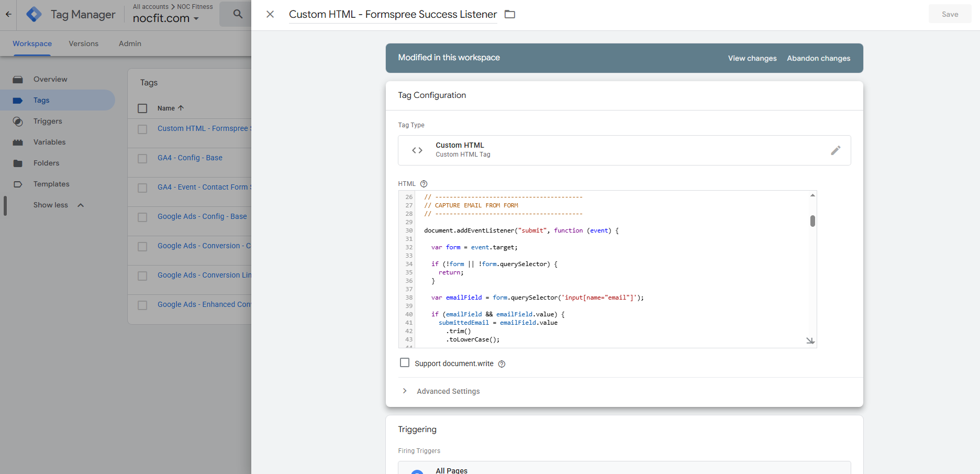Open help for Support document.write
Image resolution: width=980 pixels, height=474 pixels.
[502, 364]
